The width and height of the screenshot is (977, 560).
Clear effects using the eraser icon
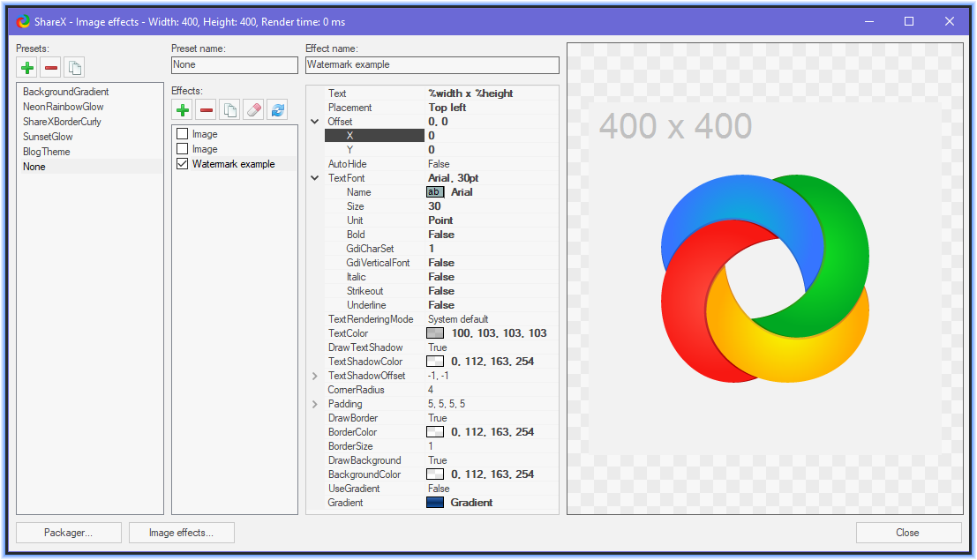(x=253, y=110)
